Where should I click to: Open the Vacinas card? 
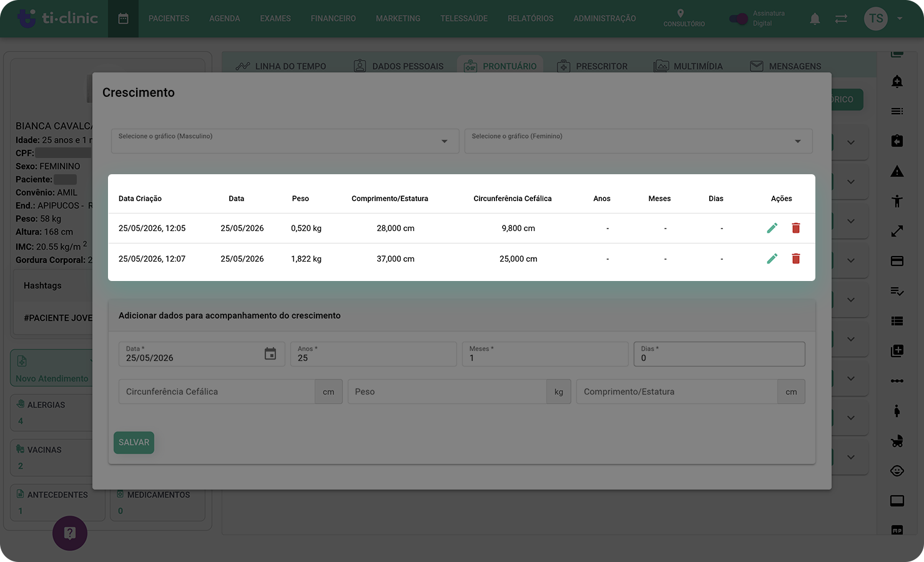52,457
